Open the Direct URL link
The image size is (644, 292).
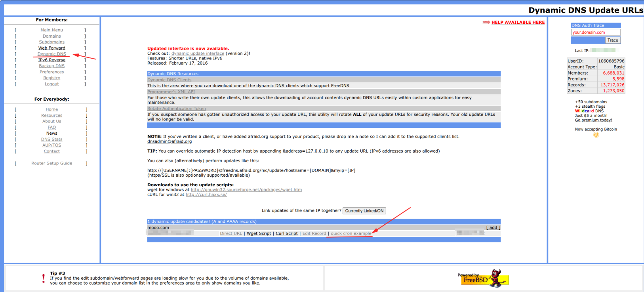pyautogui.click(x=231, y=234)
